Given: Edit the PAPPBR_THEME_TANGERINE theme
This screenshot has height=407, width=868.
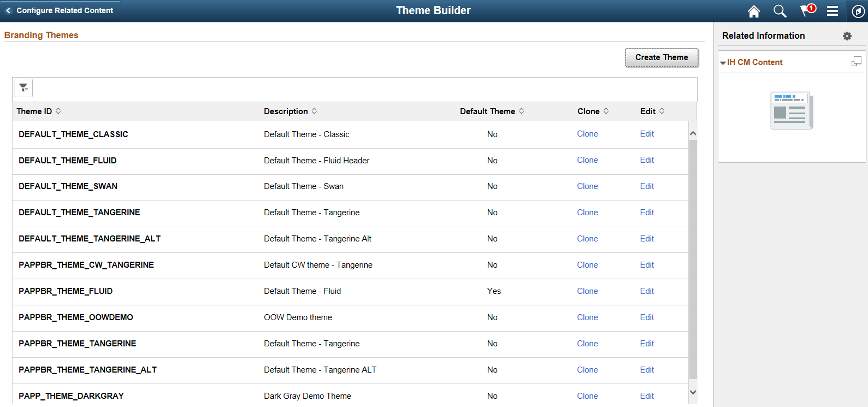Looking at the screenshot, I should [647, 344].
